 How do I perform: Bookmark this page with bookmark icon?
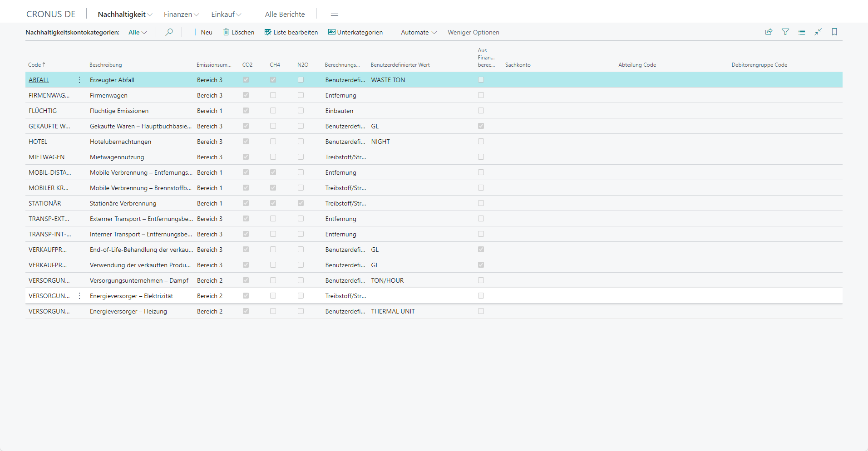834,32
